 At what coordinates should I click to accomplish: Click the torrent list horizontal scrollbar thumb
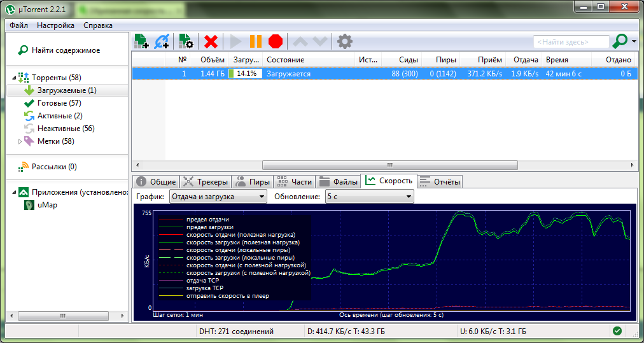click(389, 165)
